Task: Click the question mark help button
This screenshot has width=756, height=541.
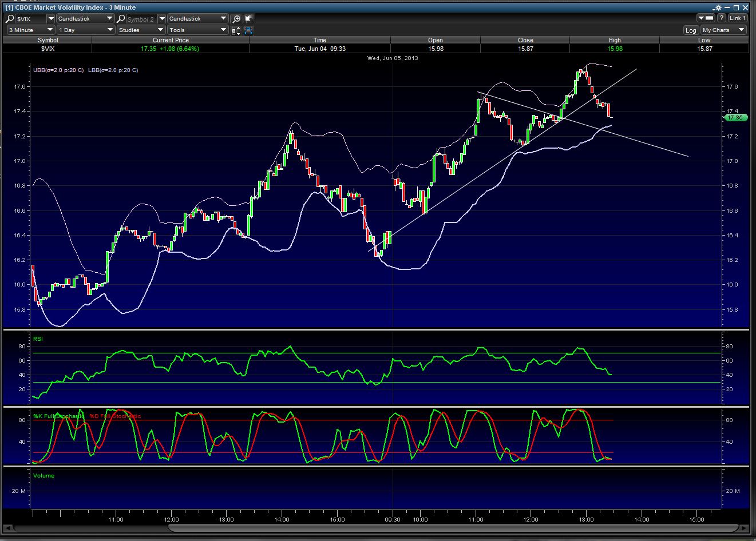Action: (722, 18)
